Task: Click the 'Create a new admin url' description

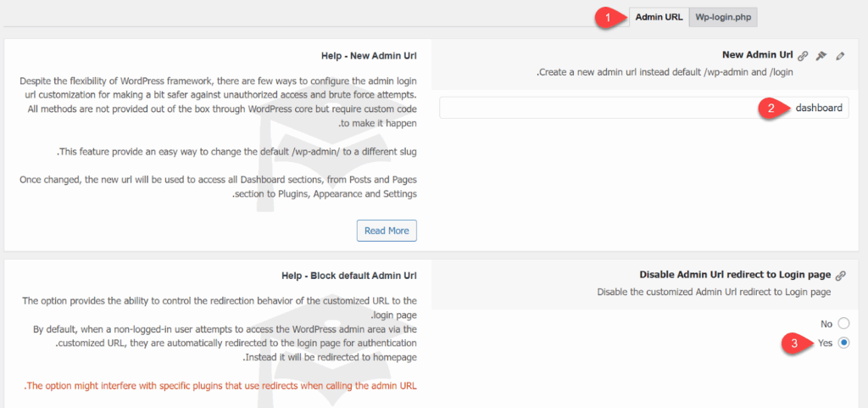Action: click(x=665, y=73)
